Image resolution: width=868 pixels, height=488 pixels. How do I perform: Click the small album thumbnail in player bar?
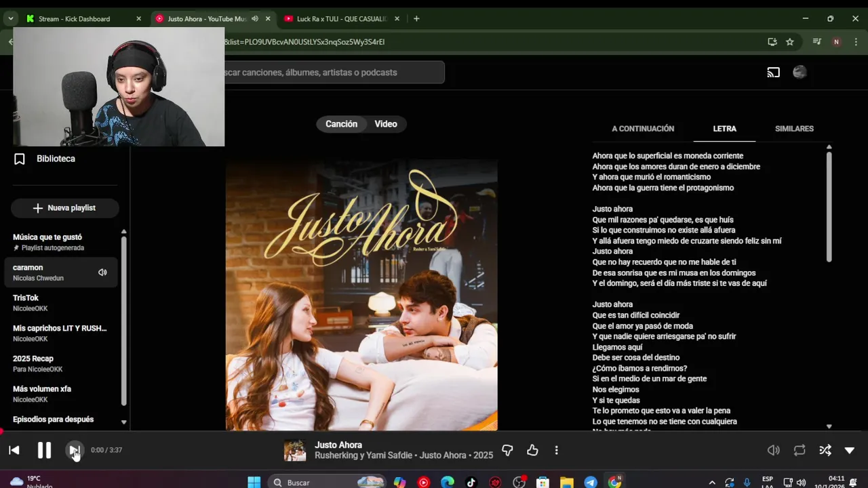pyautogui.click(x=294, y=450)
